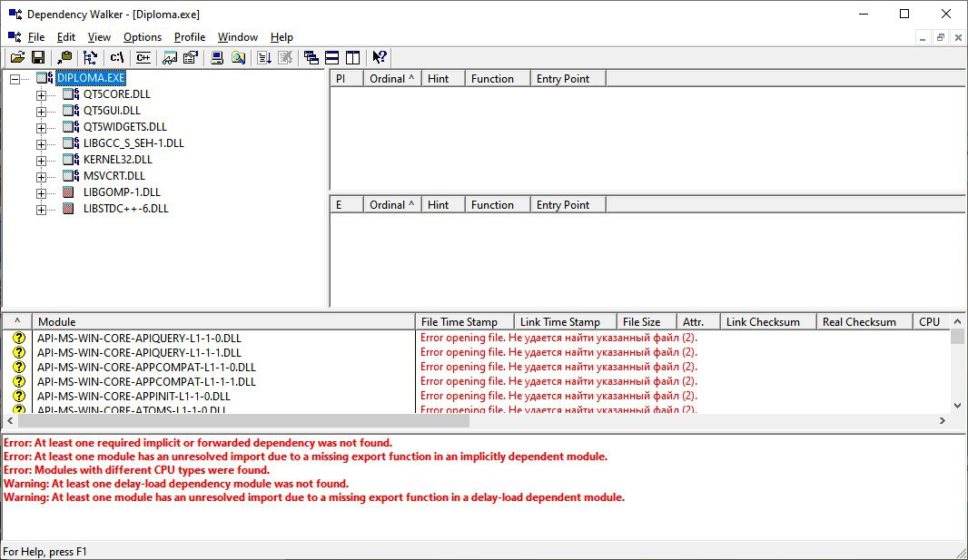
Task: Expand the QT5CORE.DLL node
Action: (41, 95)
